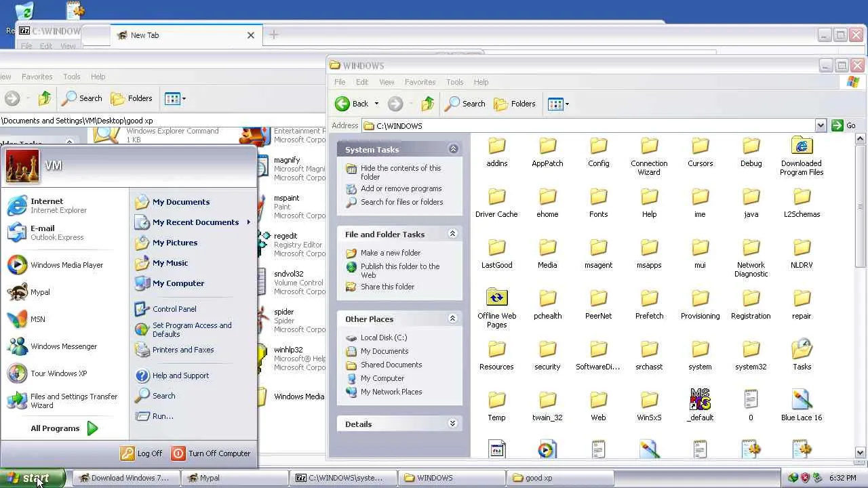
Task: Click the Start button on taskbar
Action: coord(33,478)
